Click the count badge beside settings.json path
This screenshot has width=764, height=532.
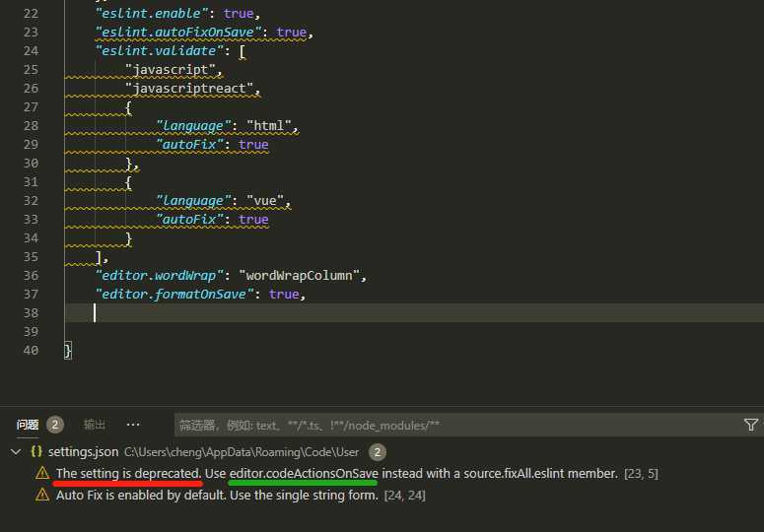[x=378, y=452]
